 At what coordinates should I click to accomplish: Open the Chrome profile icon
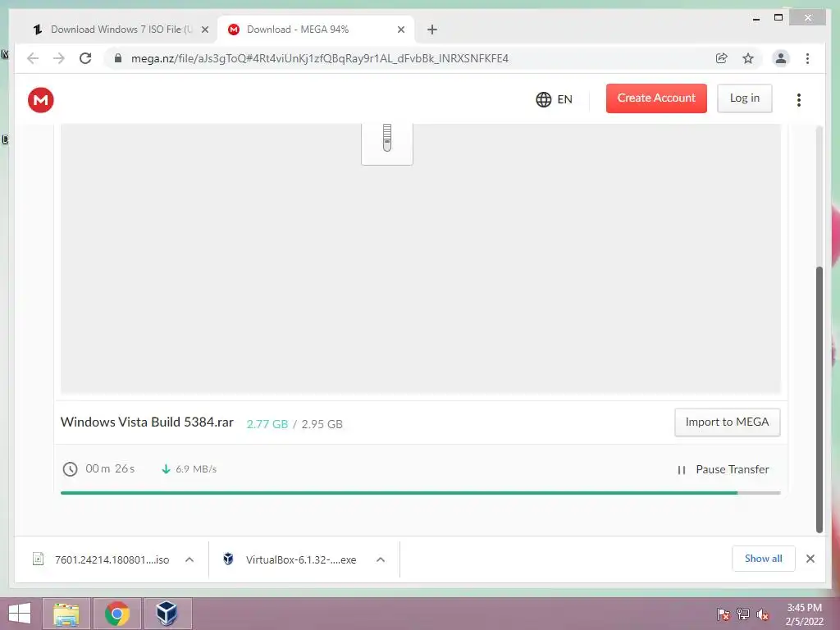781,58
